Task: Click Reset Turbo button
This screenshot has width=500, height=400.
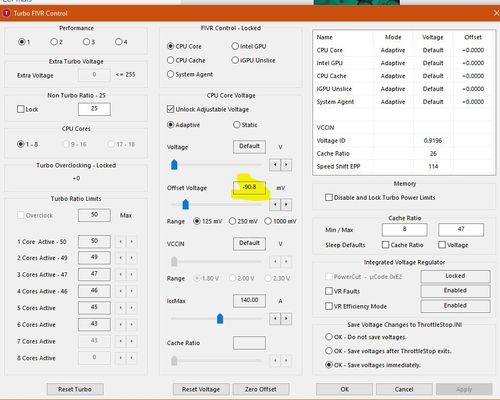Action: pyautogui.click(x=75, y=389)
